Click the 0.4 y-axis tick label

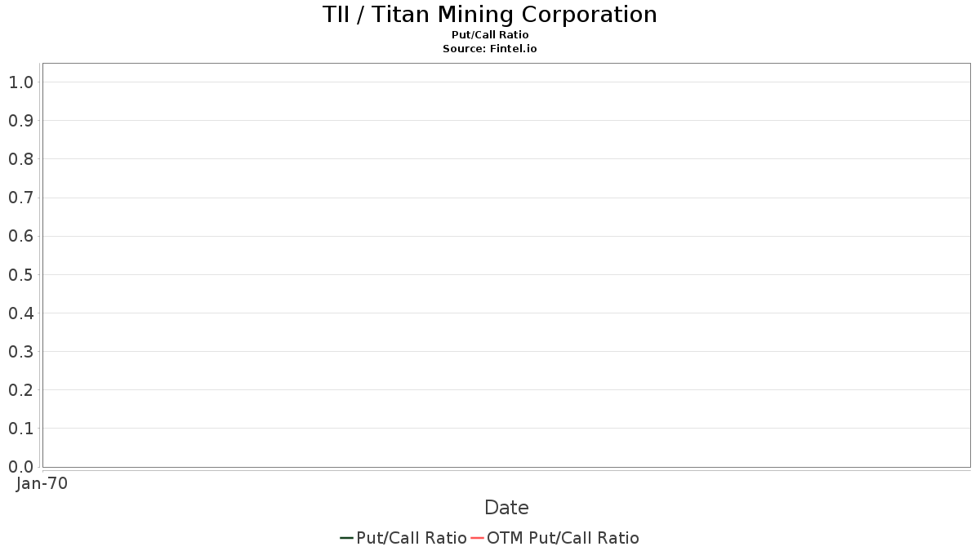[20, 313]
